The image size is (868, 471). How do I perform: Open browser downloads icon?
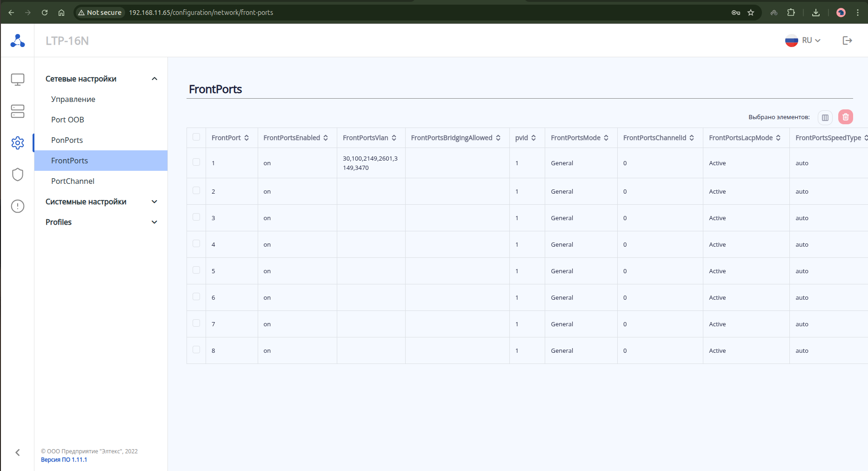coord(815,13)
